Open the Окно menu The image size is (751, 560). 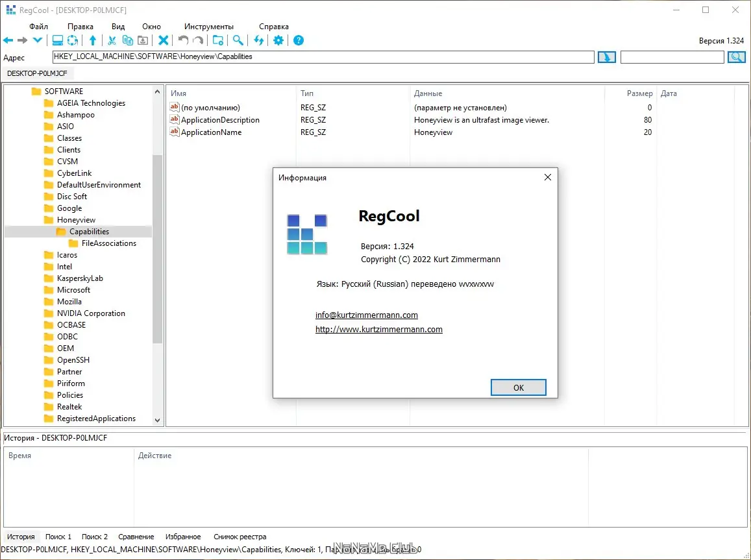(151, 27)
